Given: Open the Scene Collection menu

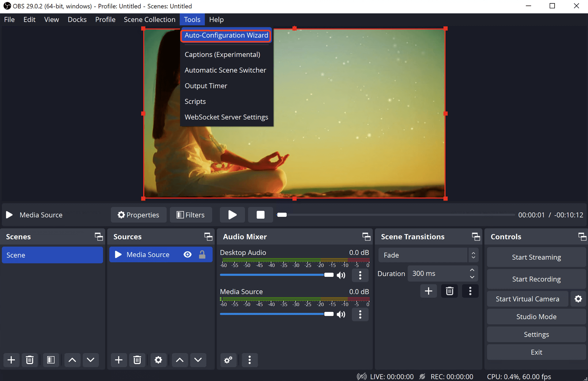Looking at the screenshot, I should pos(149,20).
